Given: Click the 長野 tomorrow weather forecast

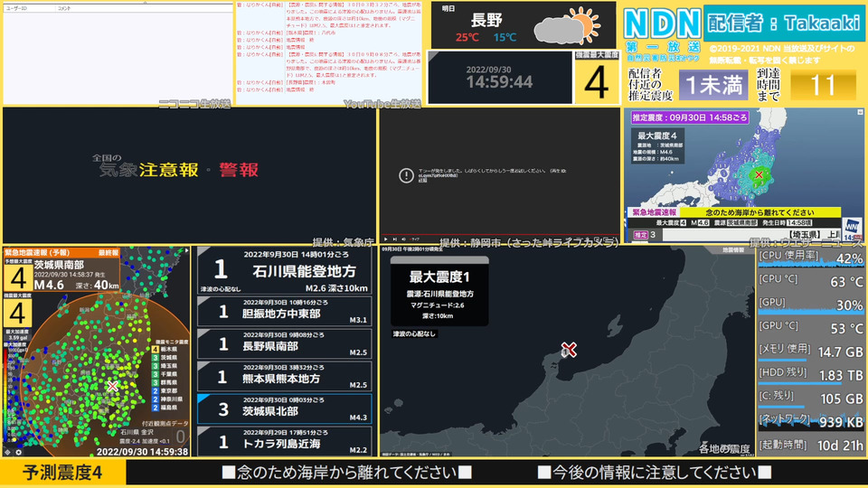Looking at the screenshot, I should tap(524, 25).
